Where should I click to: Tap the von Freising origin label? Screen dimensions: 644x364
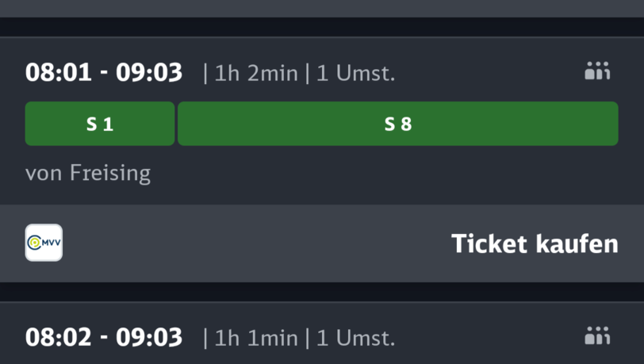coord(87,173)
